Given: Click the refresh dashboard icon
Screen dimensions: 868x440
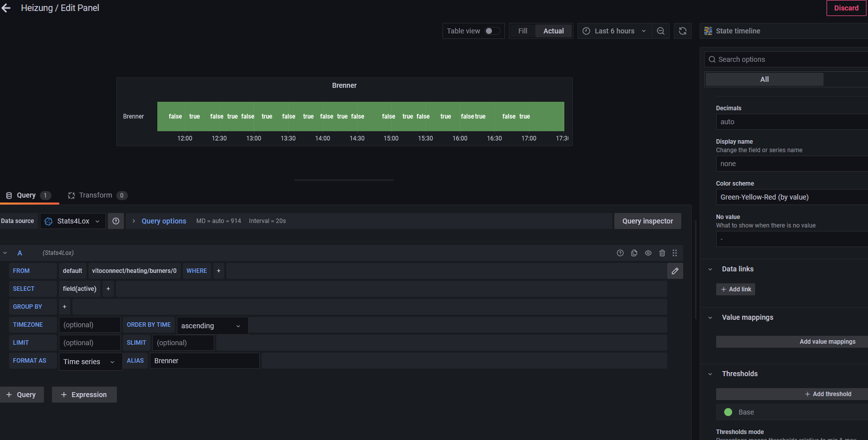Looking at the screenshot, I should coord(682,31).
